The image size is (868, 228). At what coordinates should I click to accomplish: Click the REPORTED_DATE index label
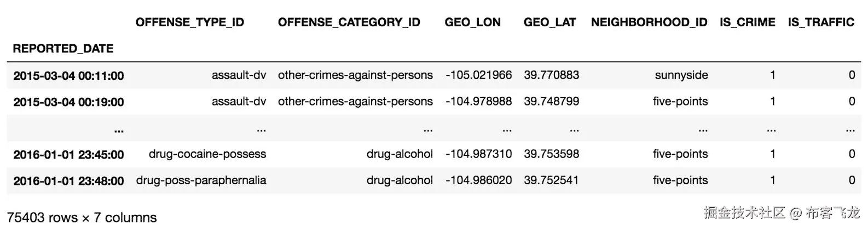pyautogui.click(x=63, y=49)
